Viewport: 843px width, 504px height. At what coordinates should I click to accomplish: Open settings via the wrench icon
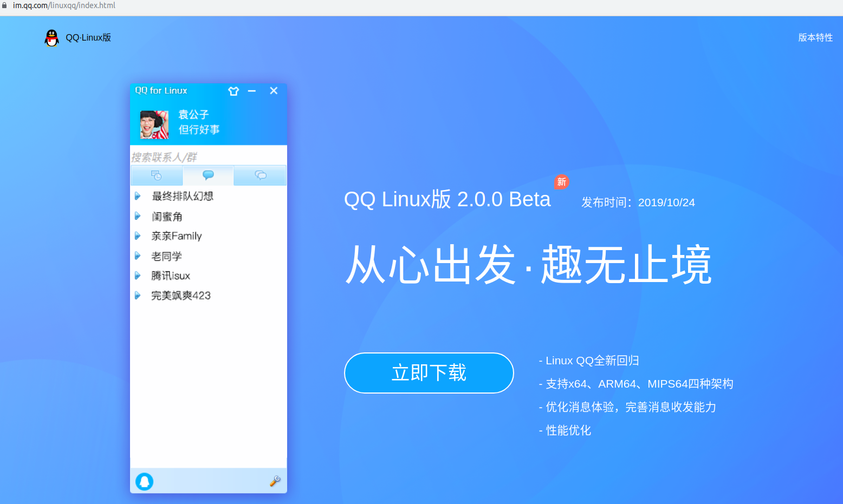point(275,481)
